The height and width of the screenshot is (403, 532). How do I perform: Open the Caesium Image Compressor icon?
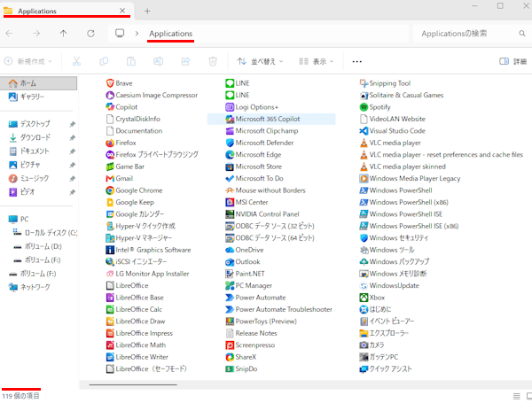(110, 96)
